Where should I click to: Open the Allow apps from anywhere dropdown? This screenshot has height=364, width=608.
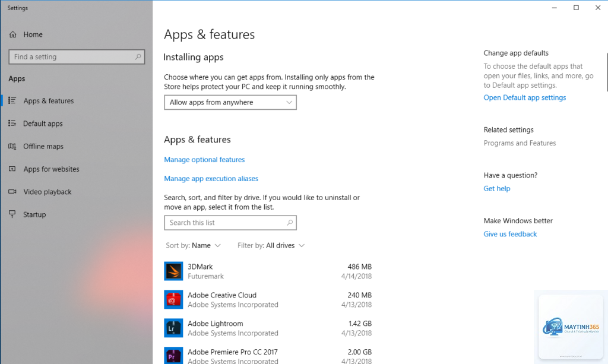click(x=230, y=102)
